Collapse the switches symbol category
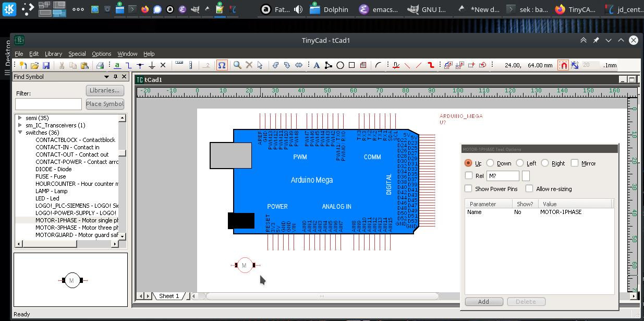Image resolution: width=644 pixels, height=321 pixels. [20, 132]
